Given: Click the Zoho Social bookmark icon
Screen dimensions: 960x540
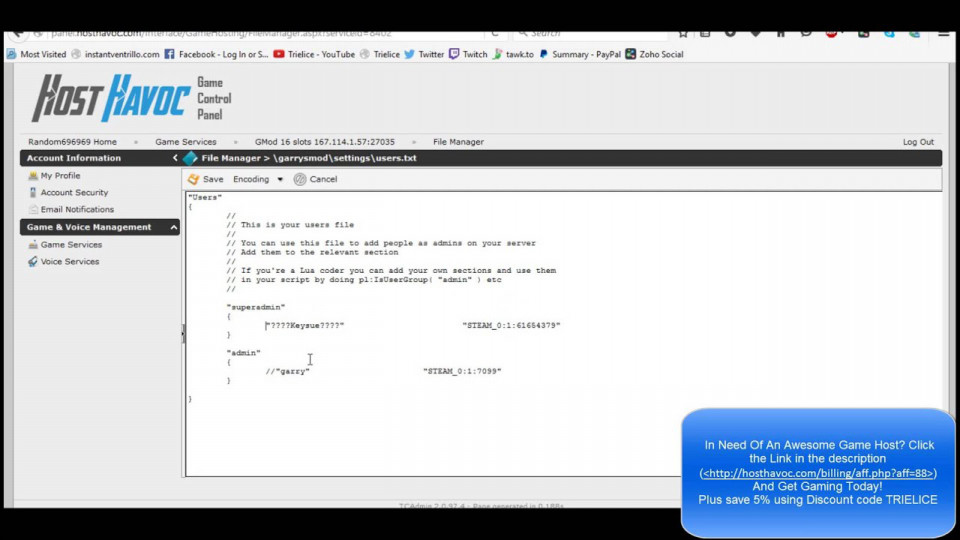Looking at the screenshot, I should (631, 54).
